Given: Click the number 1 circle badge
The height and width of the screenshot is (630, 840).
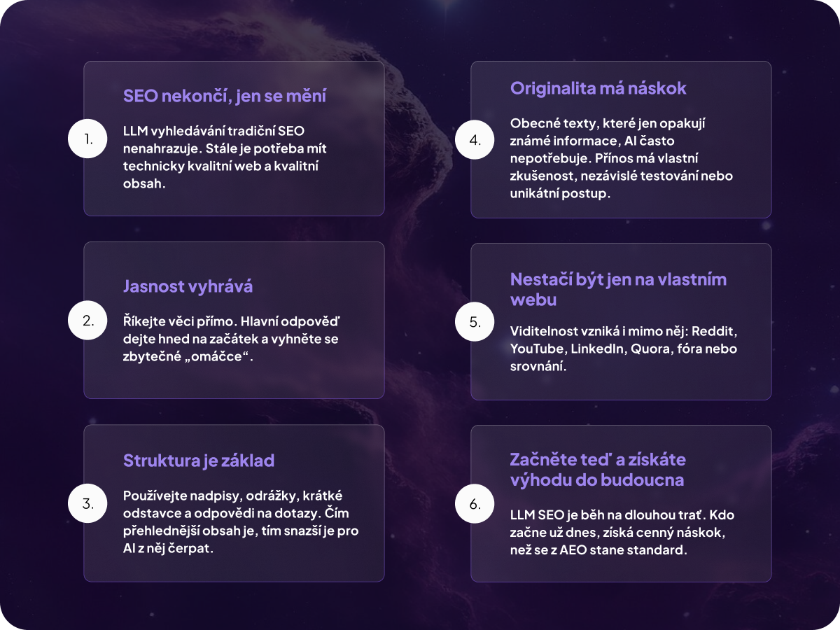Looking at the screenshot, I should (87, 139).
